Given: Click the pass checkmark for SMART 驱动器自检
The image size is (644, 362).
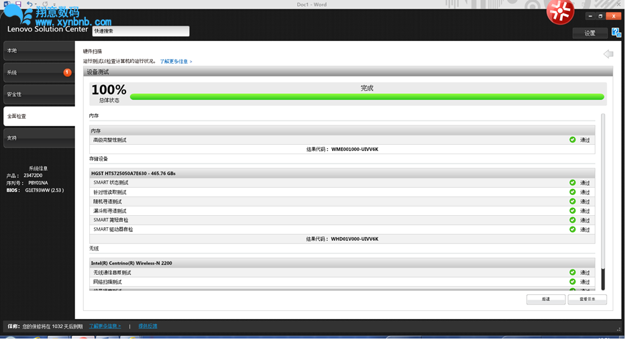Looking at the screenshot, I should [572, 229].
